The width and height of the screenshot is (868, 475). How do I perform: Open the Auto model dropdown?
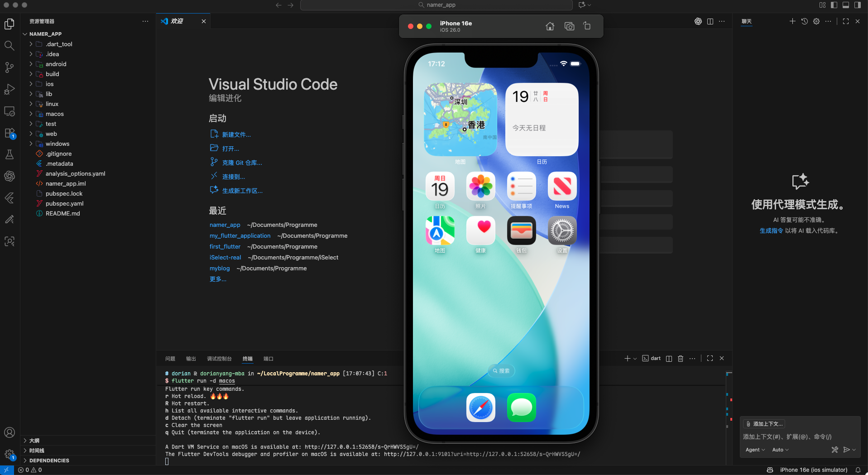[780, 450]
